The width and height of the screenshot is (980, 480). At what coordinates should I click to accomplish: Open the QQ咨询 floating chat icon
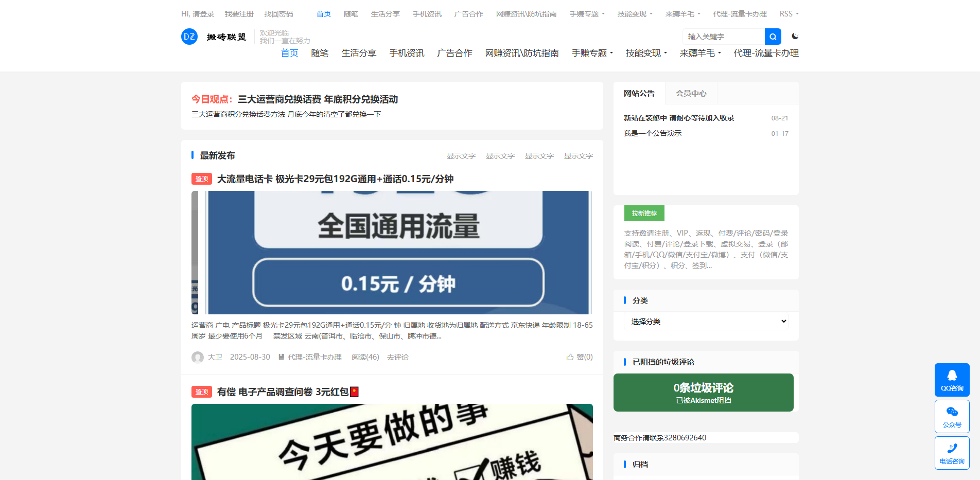pyautogui.click(x=952, y=380)
